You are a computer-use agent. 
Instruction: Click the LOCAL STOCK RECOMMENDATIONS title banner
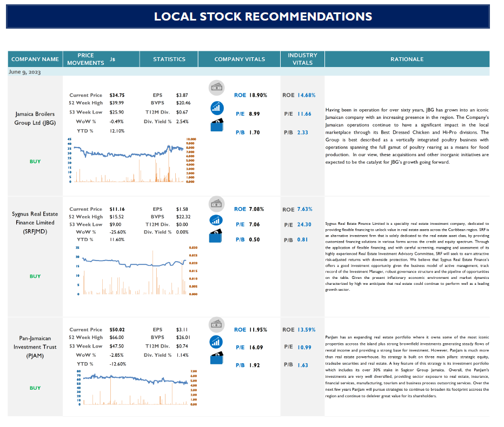click(x=248, y=17)
